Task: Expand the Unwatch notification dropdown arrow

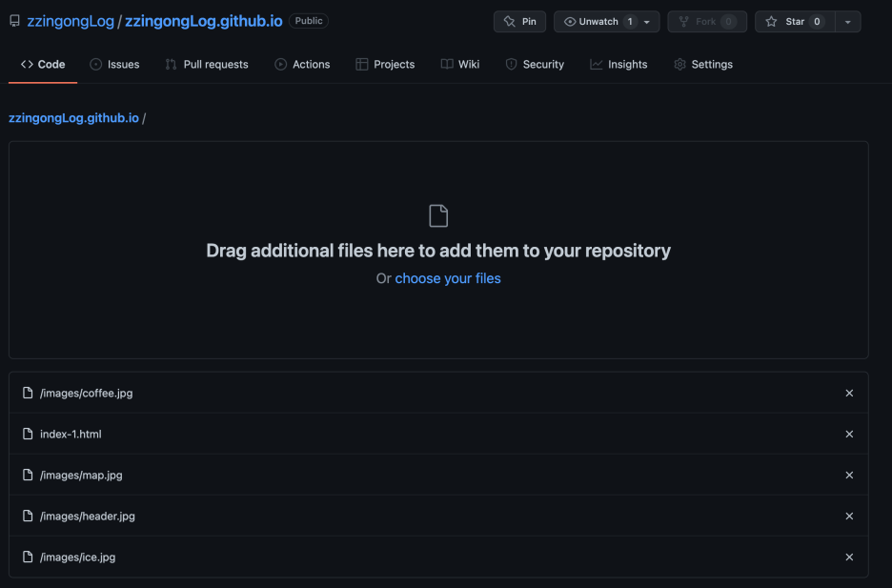Action: 647,22
